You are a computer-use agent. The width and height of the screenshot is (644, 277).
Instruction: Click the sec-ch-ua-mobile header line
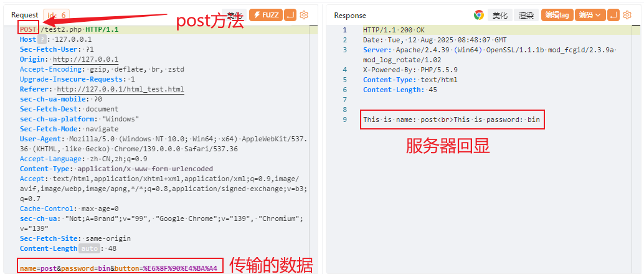tap(61, 99)
